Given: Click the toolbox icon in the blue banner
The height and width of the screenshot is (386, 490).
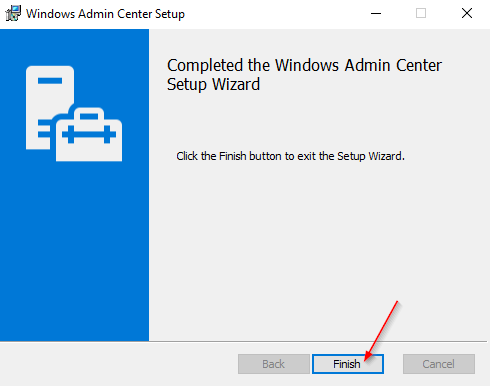Looking at the screenshot, I should pos(89,134).
